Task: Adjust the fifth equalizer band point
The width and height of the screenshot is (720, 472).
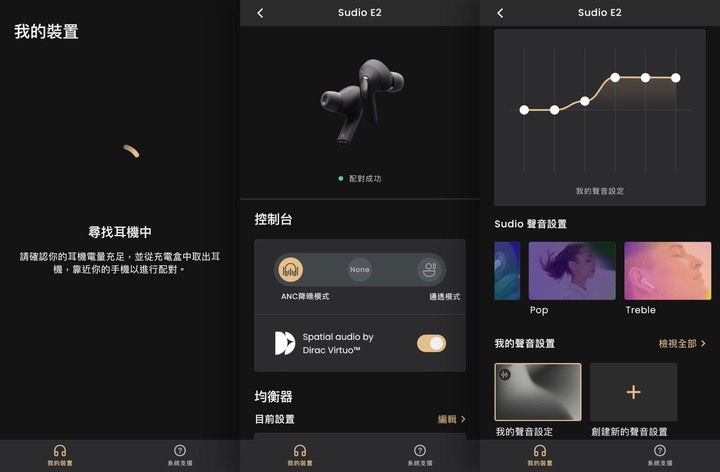Action: tap(645, 78)
